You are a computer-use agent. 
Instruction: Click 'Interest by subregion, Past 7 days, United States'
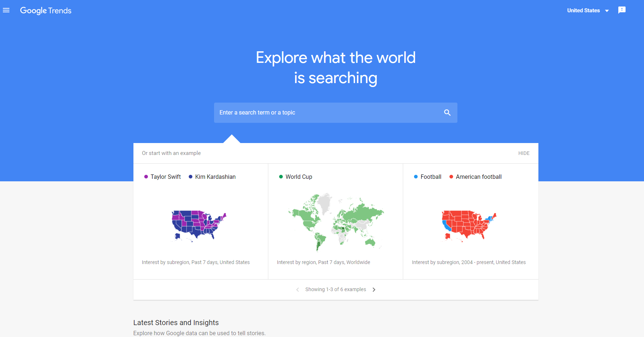click(196, 262)
